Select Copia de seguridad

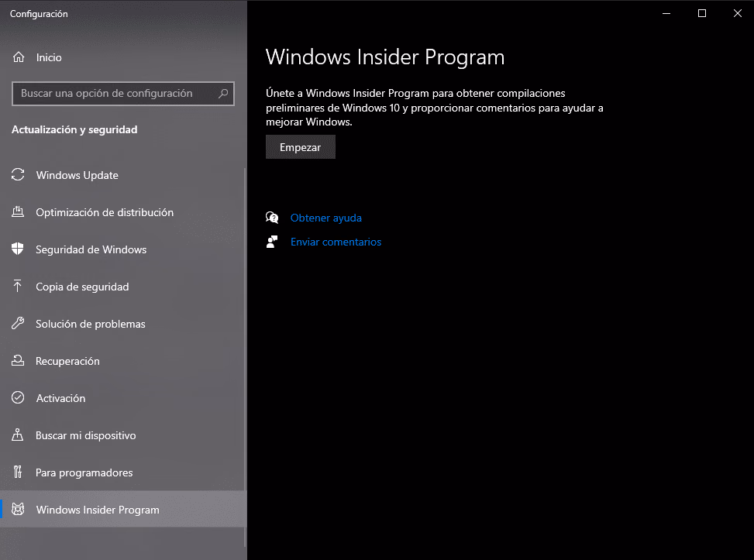(123, 287)
